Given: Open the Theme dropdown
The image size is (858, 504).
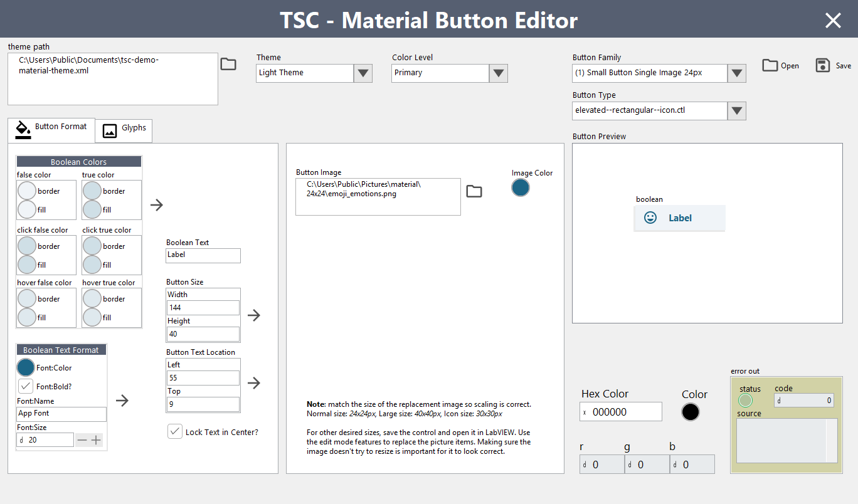Looking at the screenshot, I should [x=363, y=73].
